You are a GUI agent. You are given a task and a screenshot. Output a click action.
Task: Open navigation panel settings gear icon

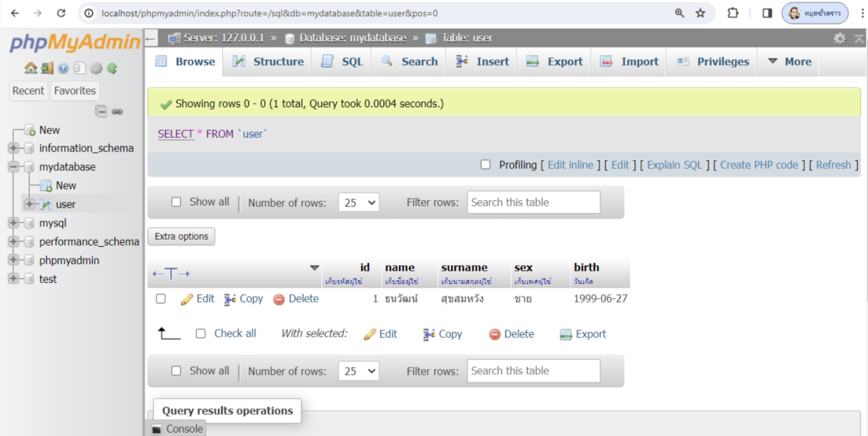(96, 68)
